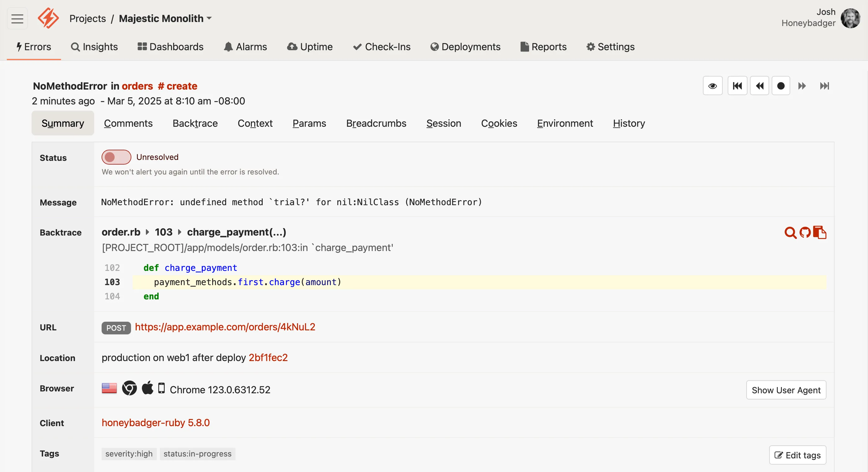This screenshot has width=868, height=472.
Task: Click the previous occurrence rewind icon
Action: [760, 86]
